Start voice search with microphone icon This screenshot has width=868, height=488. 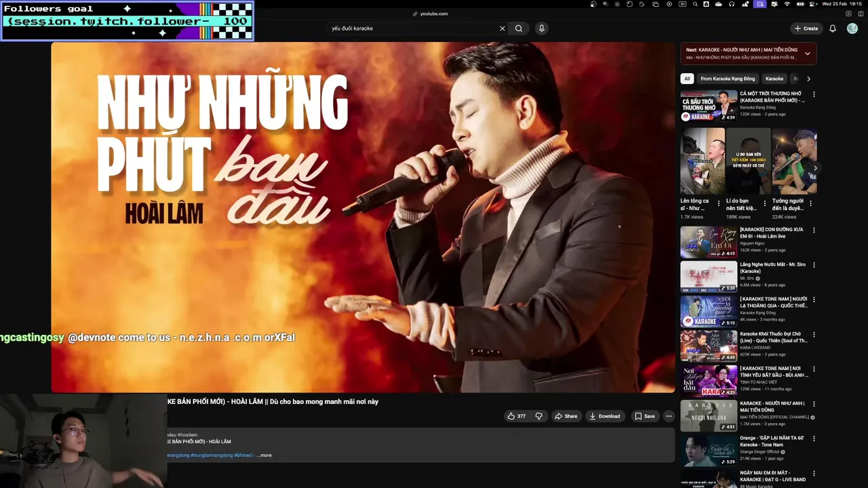pos(541,28)
